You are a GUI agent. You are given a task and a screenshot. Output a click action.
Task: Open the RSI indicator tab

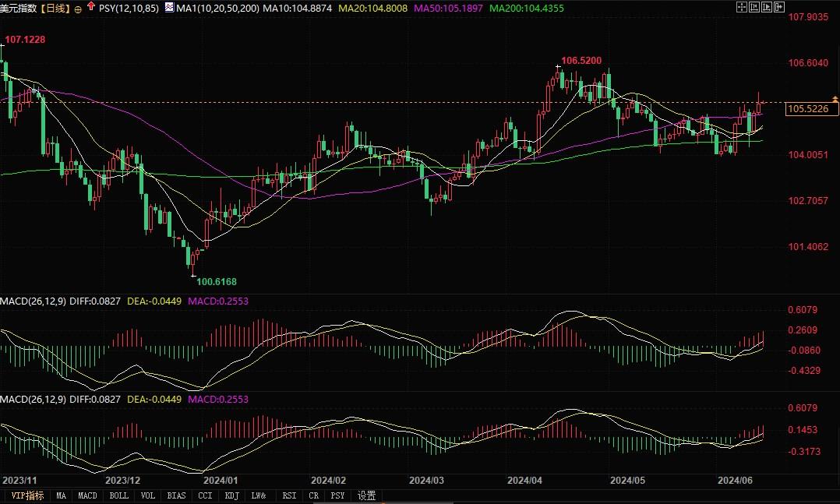(x=289, y=495)
